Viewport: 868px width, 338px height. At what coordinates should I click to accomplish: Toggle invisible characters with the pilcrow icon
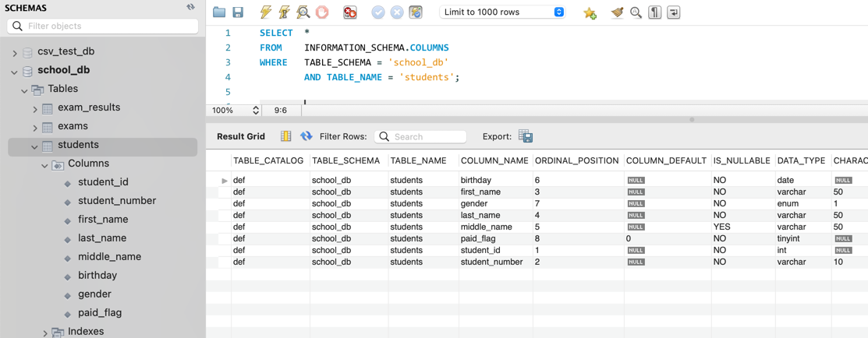coord(655,12)
